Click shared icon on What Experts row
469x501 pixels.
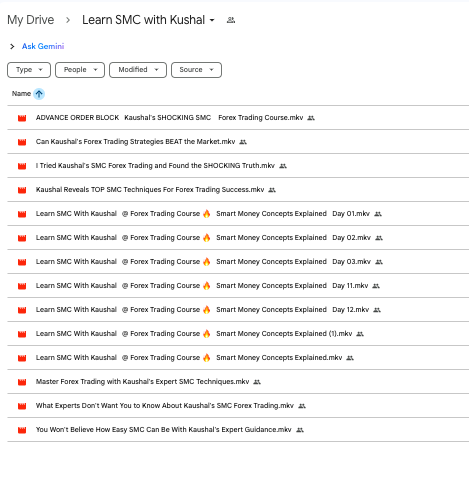[302, 406]
